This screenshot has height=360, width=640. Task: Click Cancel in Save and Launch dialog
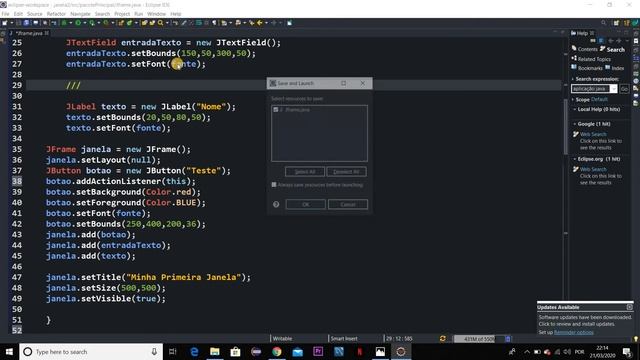pyautogui.click(x=348, y=204)
